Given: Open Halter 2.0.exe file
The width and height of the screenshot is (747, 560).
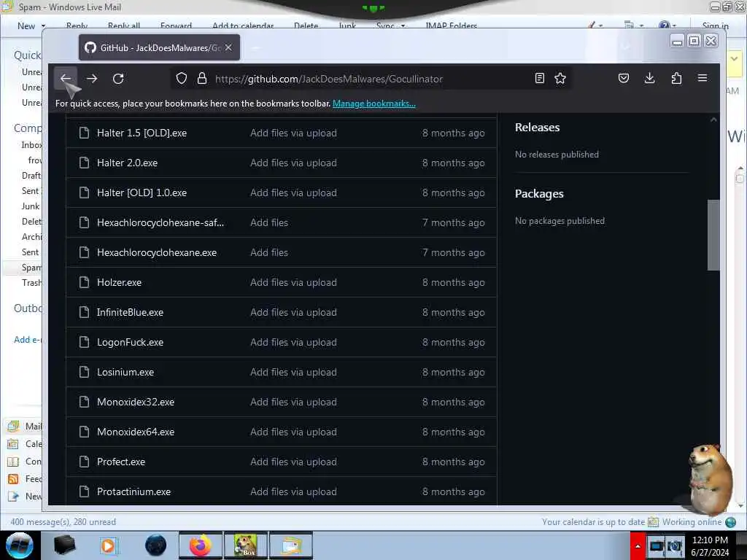Looking at the screenshot, I should point(127,163).
